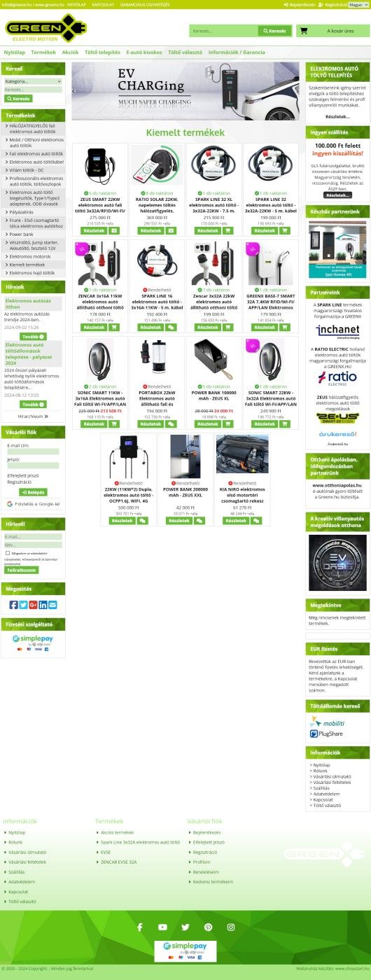The width and height of the screenshot is (371, 980).
Task: Open the Instagram profile in footer
Action: coord(231,927)
